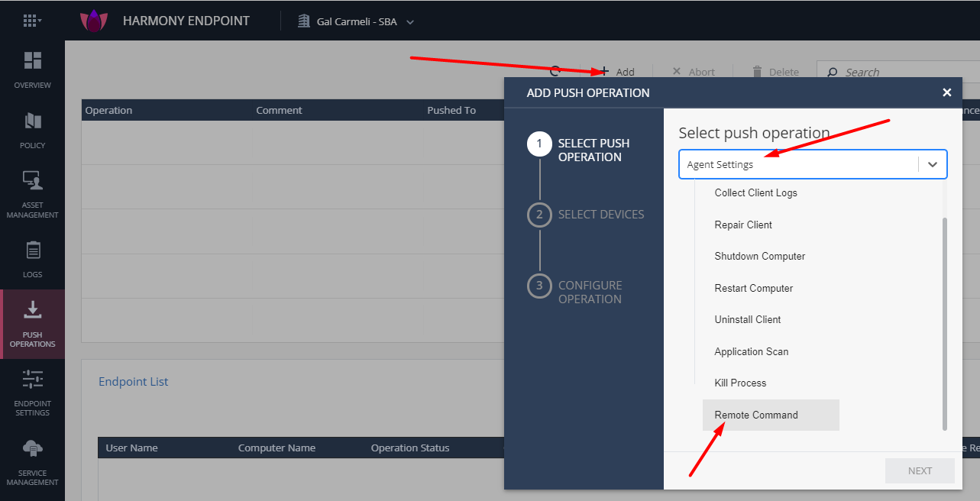Go to the Overview section
The width and height of the screenshot is (980, 501).
pyautogui.click(x=33, y=69)
